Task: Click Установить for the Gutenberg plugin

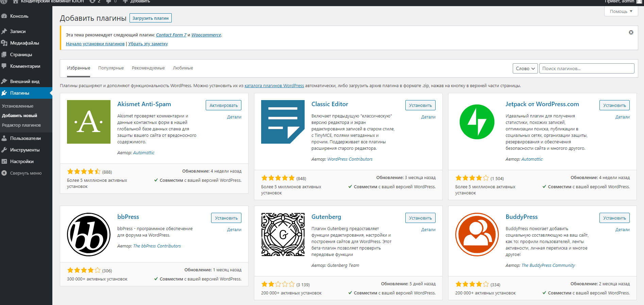Action: point(420,218)
